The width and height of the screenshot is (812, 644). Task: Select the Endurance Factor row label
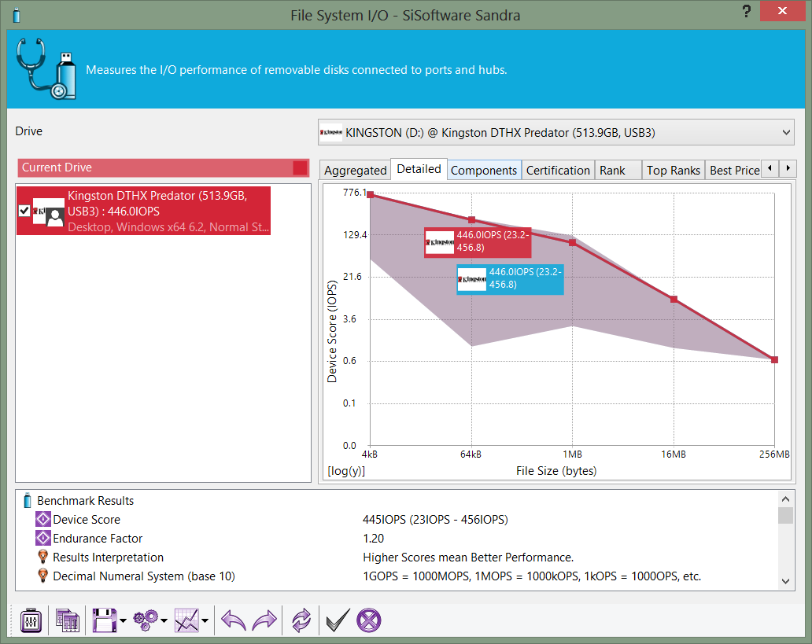(x=98, y=539)
